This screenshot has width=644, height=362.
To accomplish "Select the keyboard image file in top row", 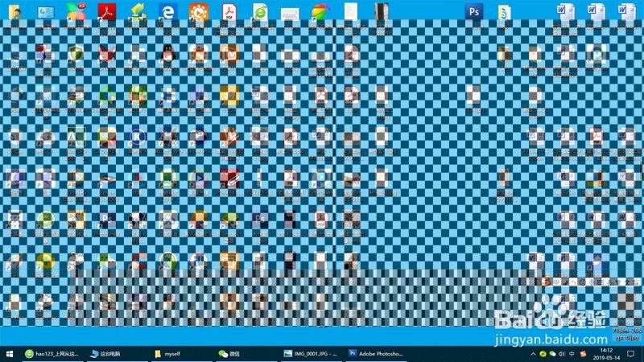I will (x=290, y=14).
